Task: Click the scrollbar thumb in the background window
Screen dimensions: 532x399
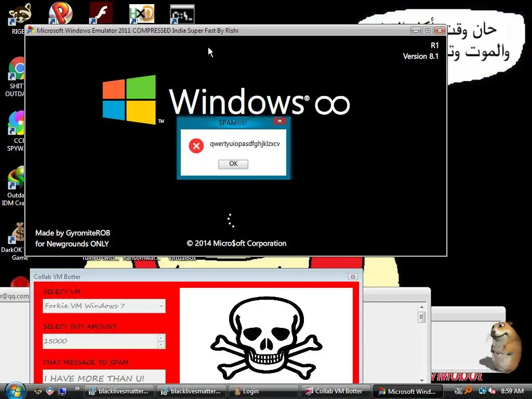Action: [x=422, y=317]
